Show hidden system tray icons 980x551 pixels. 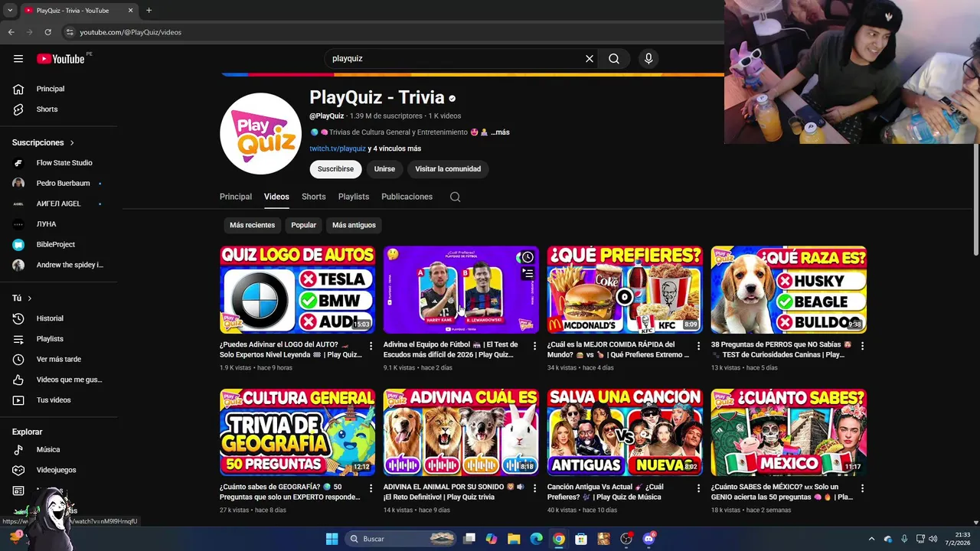point(871,539)
